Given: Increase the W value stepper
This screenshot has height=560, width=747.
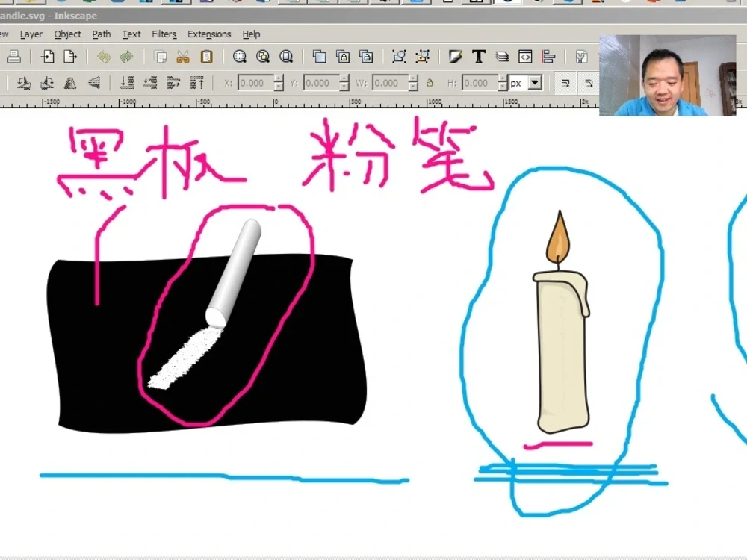Looking at the screenshot, I should [414, 78].
